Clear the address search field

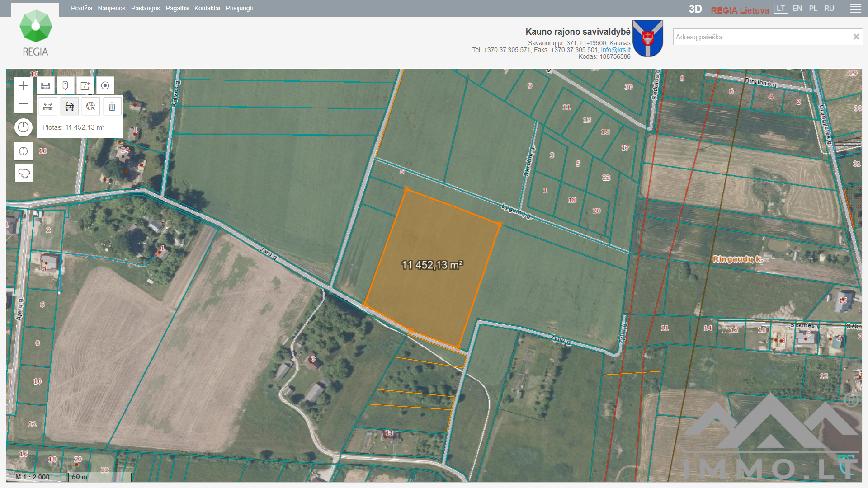point(856,37)
